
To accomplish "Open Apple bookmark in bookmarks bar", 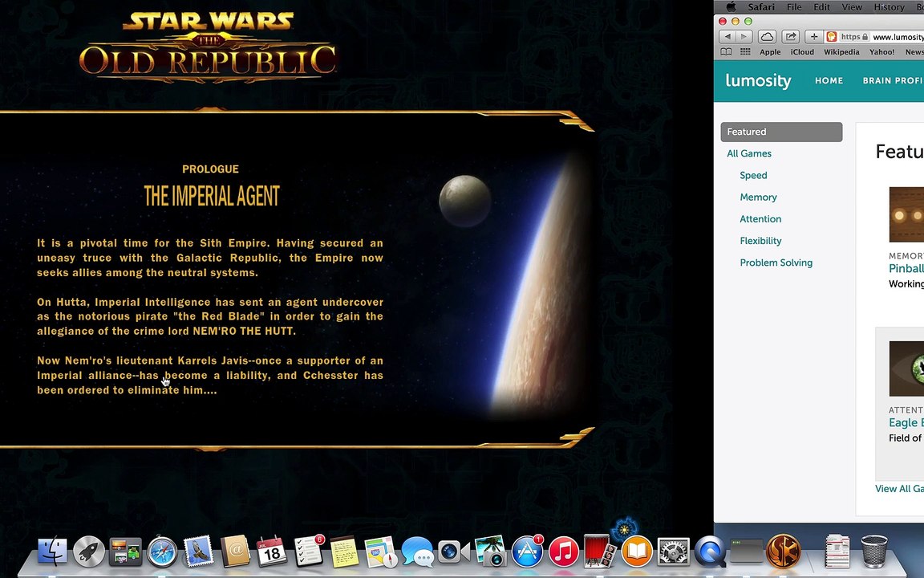I will [770, 52].
